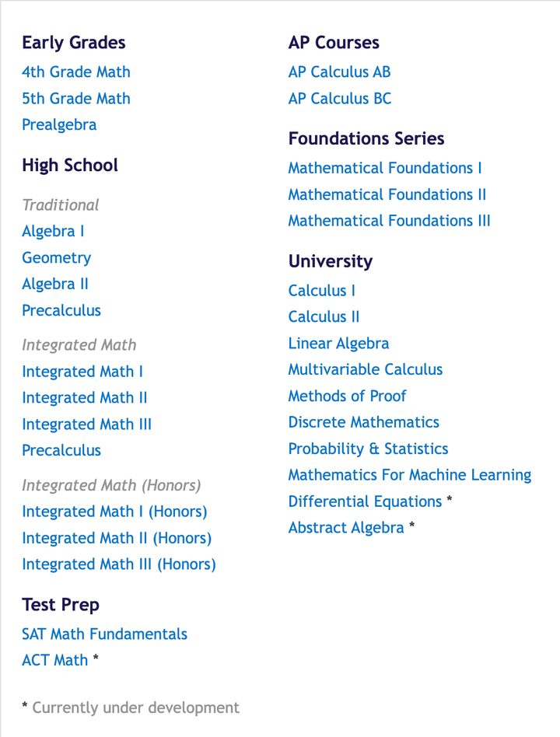560x737 pixels.
Task: Select the Algebra I course link
Action: coord(53,232)
